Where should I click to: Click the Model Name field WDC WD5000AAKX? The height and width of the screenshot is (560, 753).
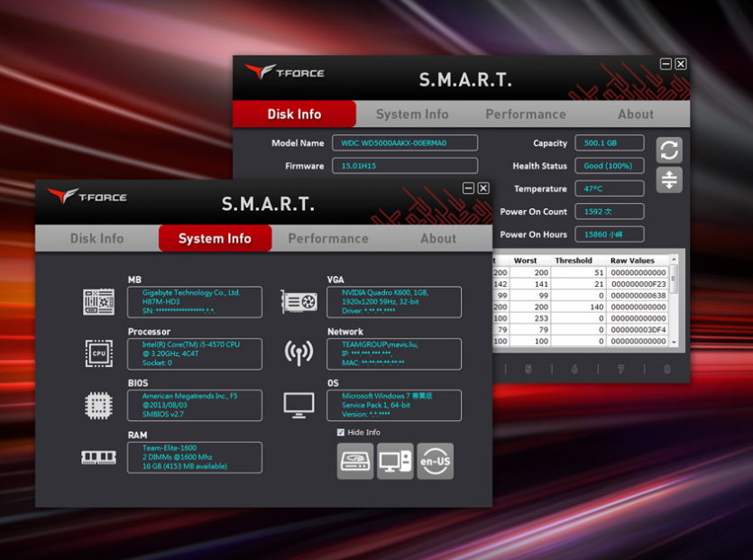point(405,142)
